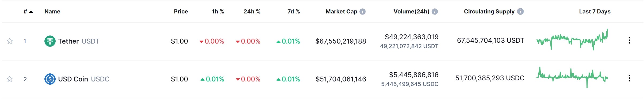Viewport: 644px width, 100px height.
Task: Sort table by Price column
Action: pyautogui.click(x=181, y=12)
